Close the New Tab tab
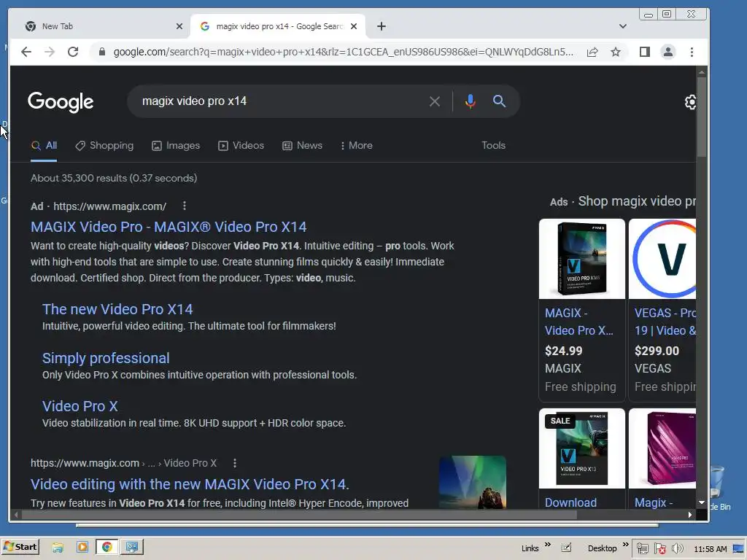Viewport: 747px width, 560px height. point(179,26)
